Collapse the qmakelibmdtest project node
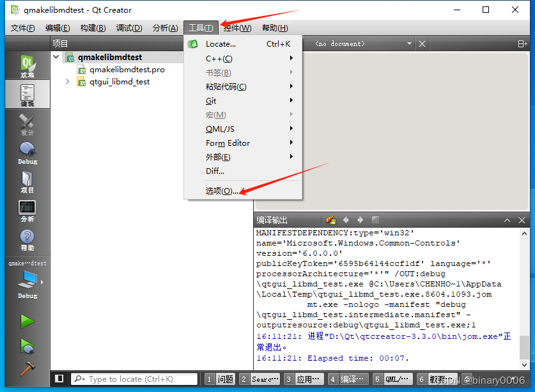The image size is (535, 392). (x=56, y=57)
